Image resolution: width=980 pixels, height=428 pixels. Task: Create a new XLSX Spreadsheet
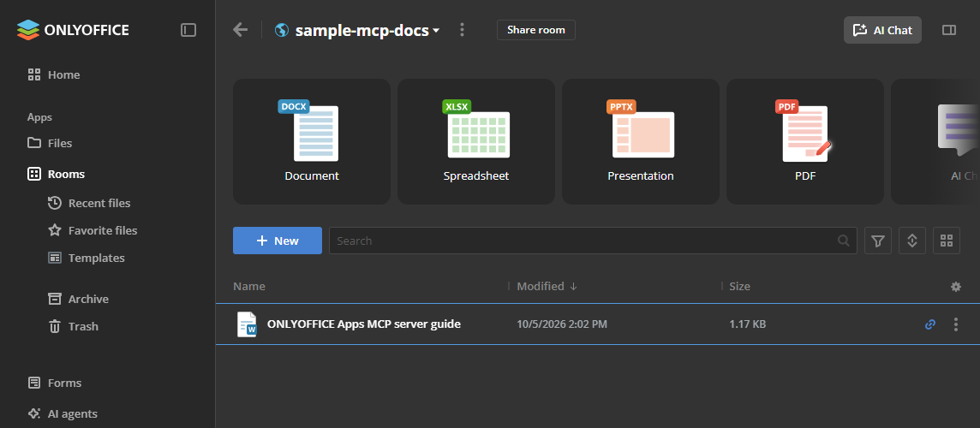click(x=476, y=141)
